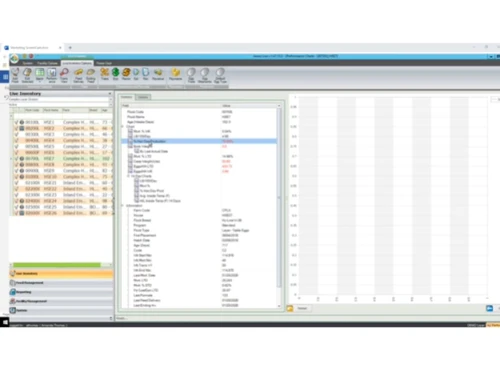Open the Live Inventory panel header dropdown
The image size is (500, 375).
[110, 94]
